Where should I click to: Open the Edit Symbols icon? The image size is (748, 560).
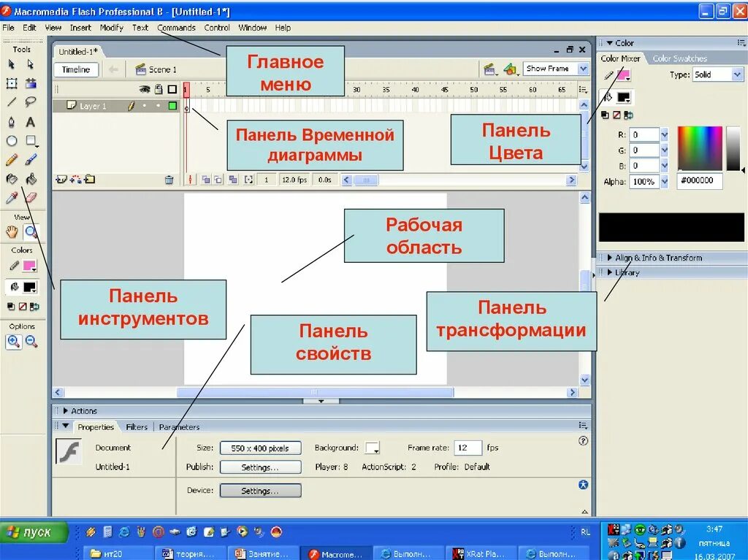pos(511,69)
